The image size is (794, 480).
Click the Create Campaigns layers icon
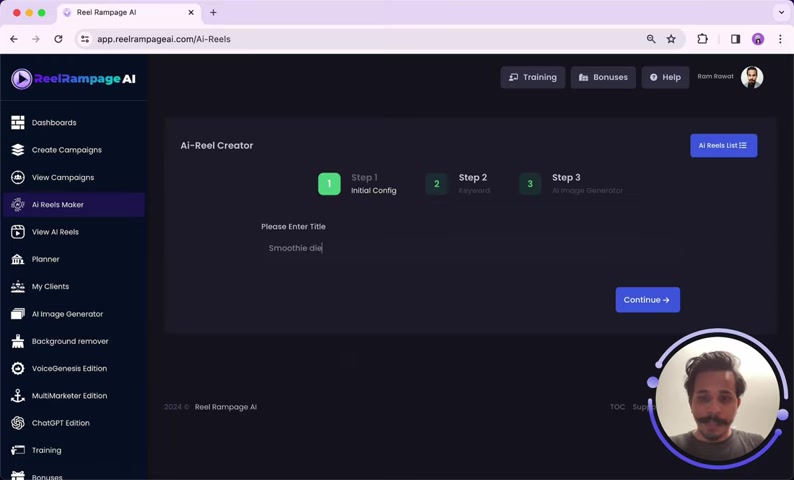[x=18, y=150]
